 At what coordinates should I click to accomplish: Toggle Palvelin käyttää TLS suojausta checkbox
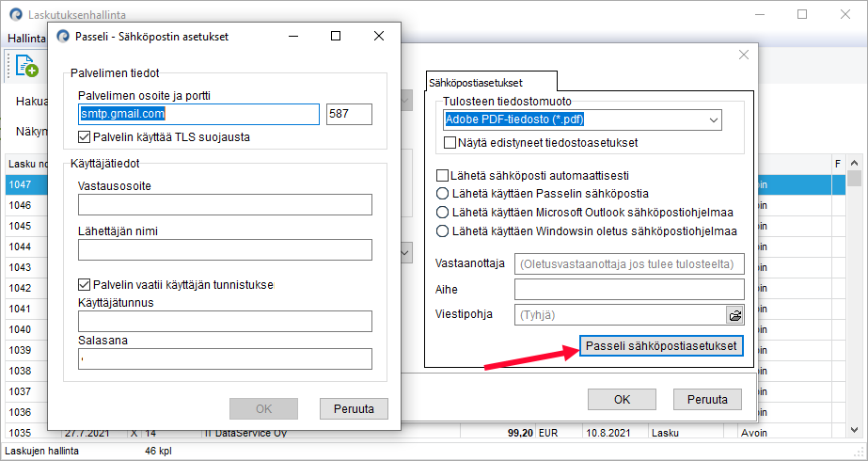[84, 136]
